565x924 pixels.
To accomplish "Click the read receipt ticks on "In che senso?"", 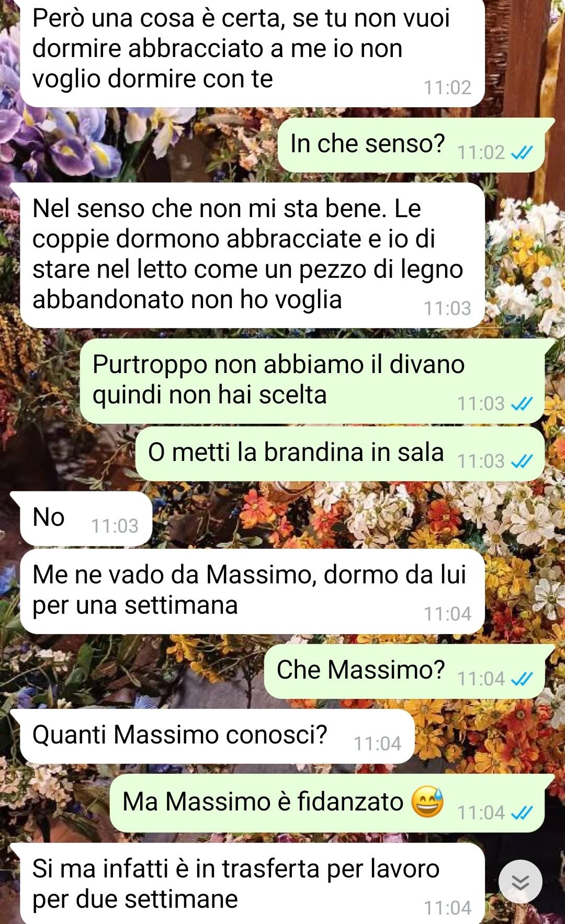I will 522,152.
